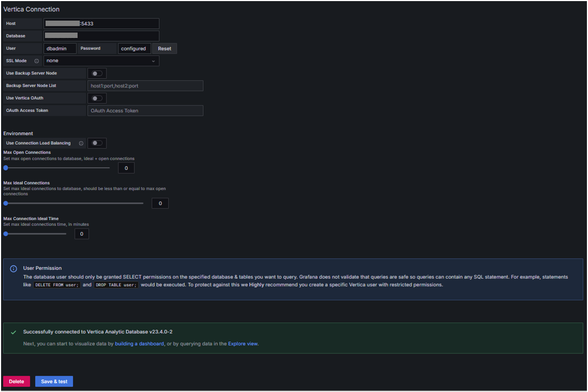Screen dimensions: 588x392
Task: Open the SSL Mode dropdown
Action: pyautogui.click(x=101, y=61)
